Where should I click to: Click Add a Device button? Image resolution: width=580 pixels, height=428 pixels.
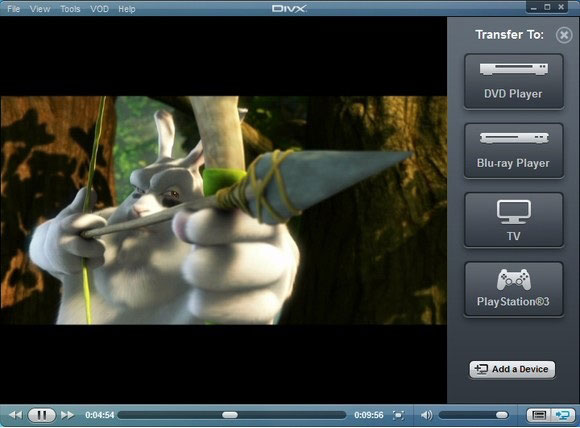[512, 369]
